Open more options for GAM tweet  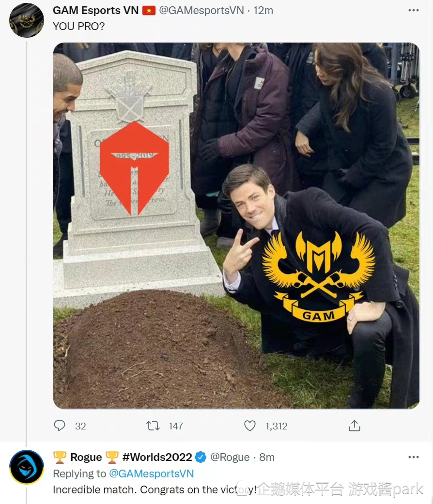tap(413, 10)
